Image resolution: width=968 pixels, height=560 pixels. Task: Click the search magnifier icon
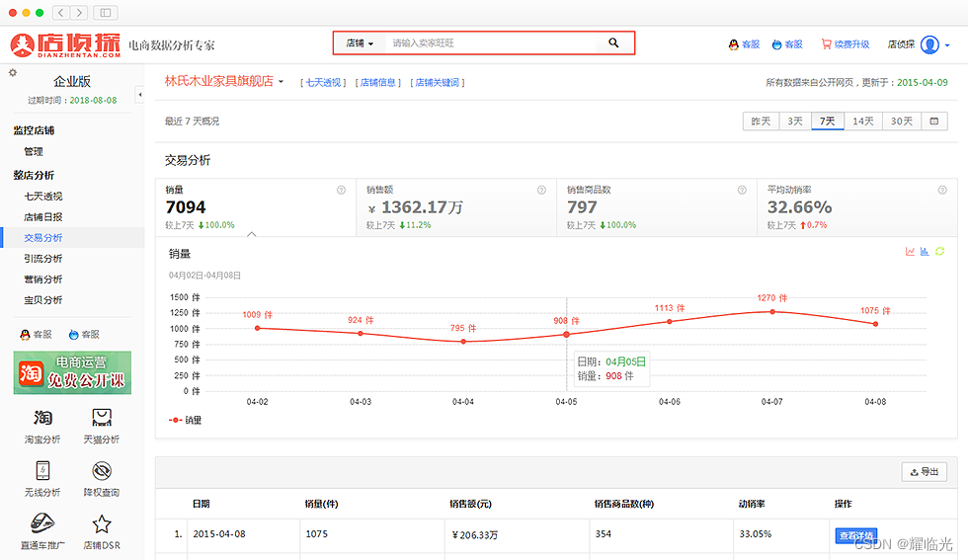coord(613,42)
